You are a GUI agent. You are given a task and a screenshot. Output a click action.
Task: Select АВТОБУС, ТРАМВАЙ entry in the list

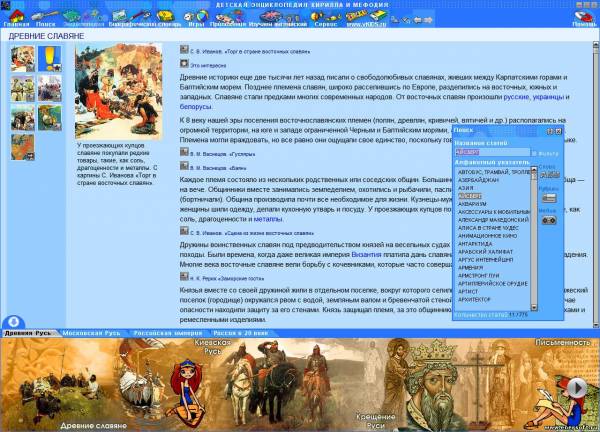[494, 172]
